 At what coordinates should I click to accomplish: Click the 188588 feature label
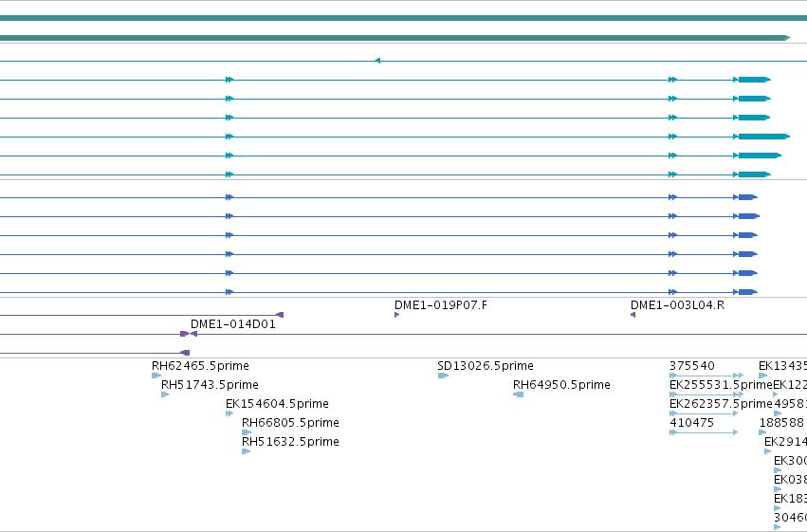(x=781, y=423)
